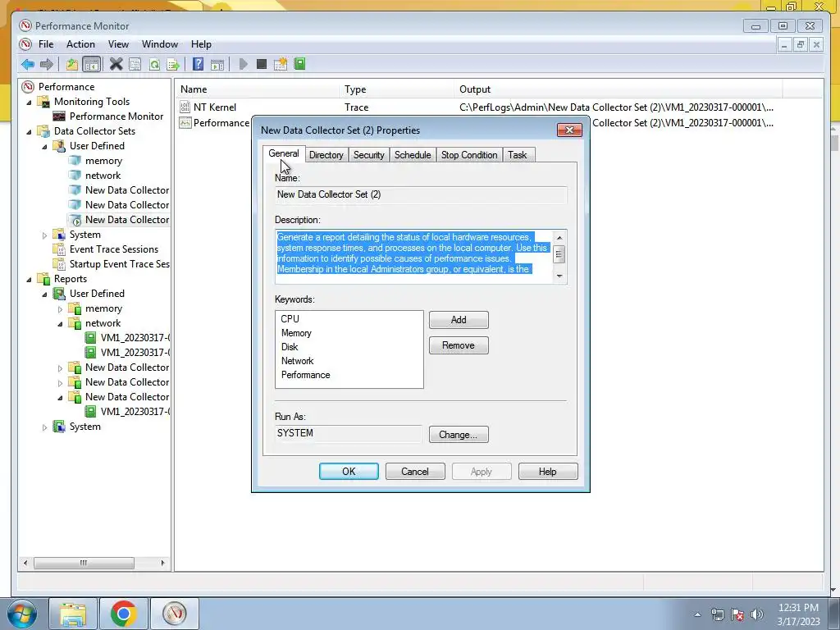The width and height of the screenshot is (840, 630).
Task: Click the Stop data collector set square icon
Action: click(x=262, y=64)
